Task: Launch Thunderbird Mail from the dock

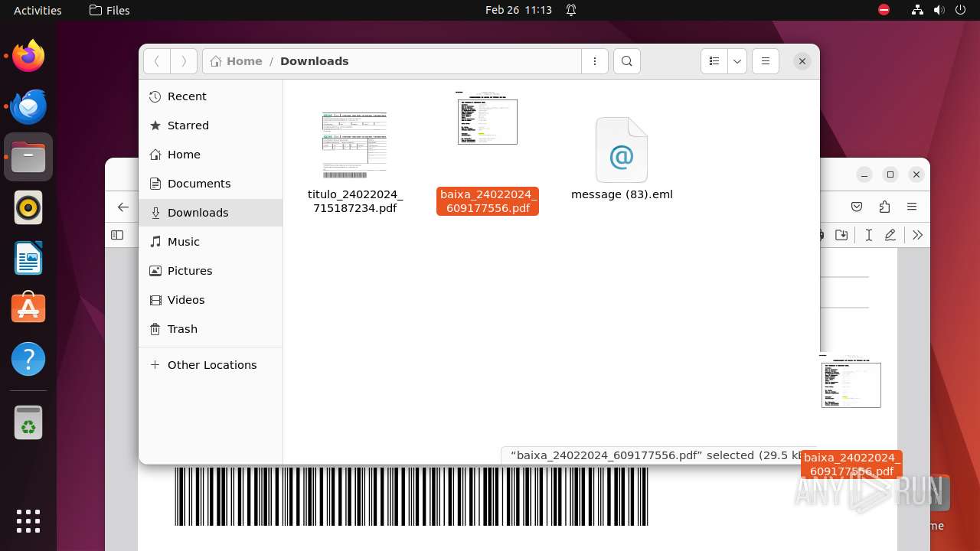Action: 28,106
